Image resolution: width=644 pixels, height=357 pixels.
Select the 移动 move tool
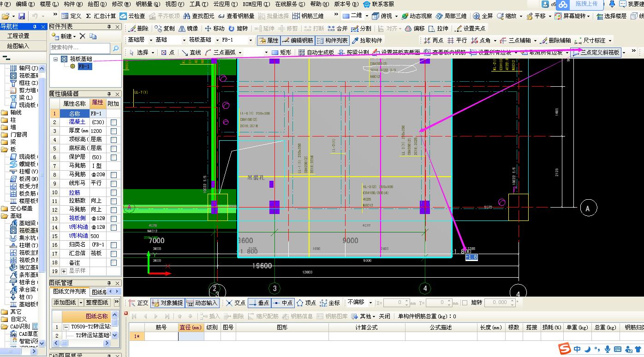point(215,28)
